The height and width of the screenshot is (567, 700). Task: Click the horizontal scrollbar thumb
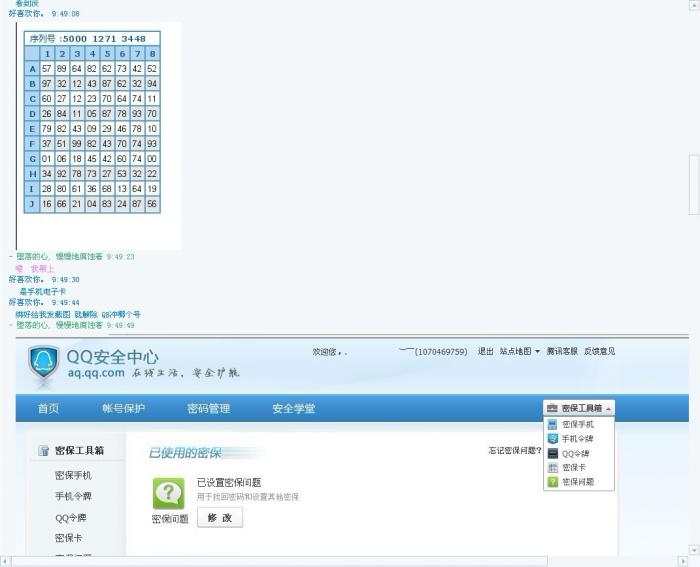pyautogui.click(x=279, y=561)
